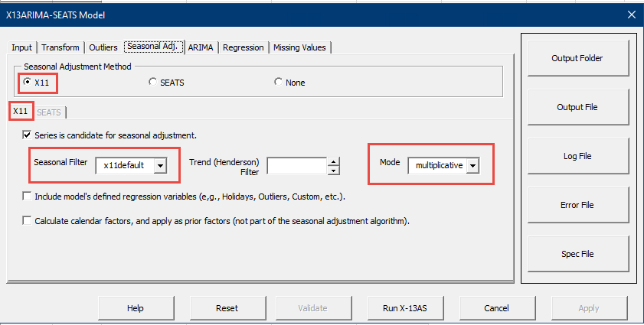The image size is (644, 325).
Task: Open the Spec File button
Action: (x=577, y=254)
